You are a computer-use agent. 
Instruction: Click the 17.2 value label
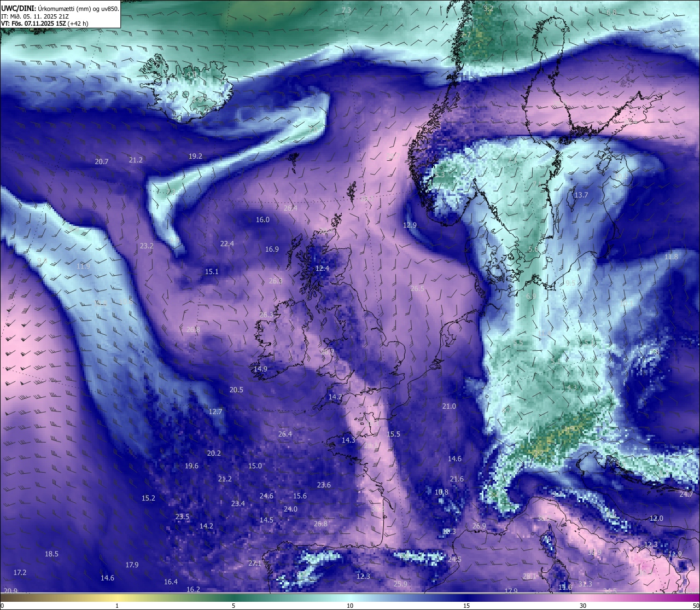click(20, 572)
